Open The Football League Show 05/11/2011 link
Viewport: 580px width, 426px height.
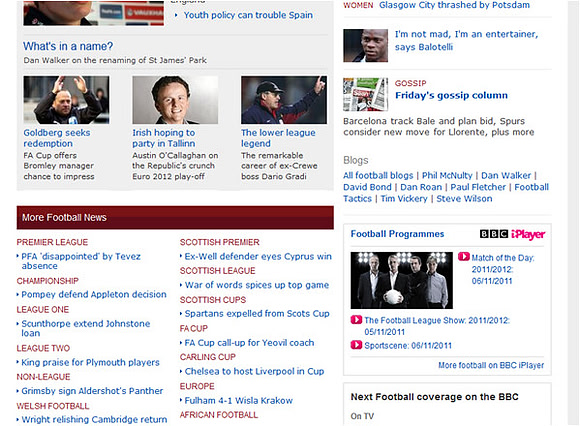click(x=437, y=326)
